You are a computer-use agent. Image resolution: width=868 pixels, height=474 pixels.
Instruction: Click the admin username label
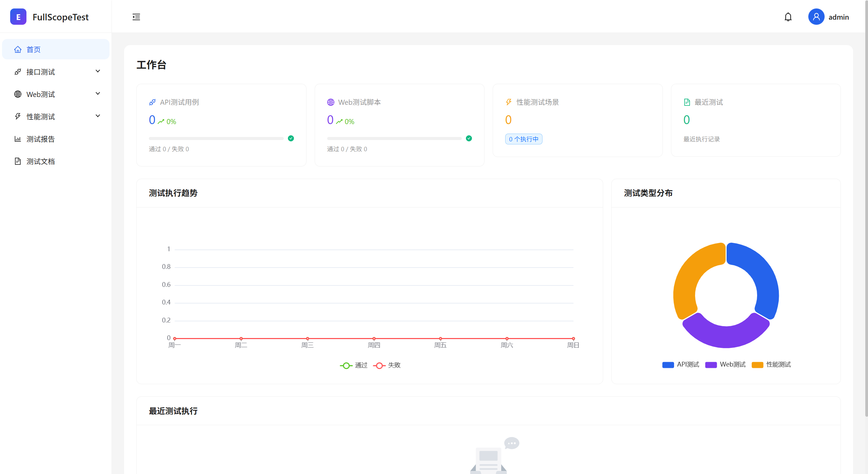point(839,17)
